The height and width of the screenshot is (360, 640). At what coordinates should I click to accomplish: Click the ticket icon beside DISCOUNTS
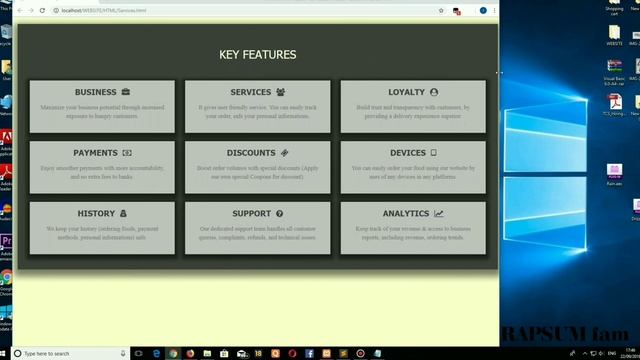pos(284,153)
